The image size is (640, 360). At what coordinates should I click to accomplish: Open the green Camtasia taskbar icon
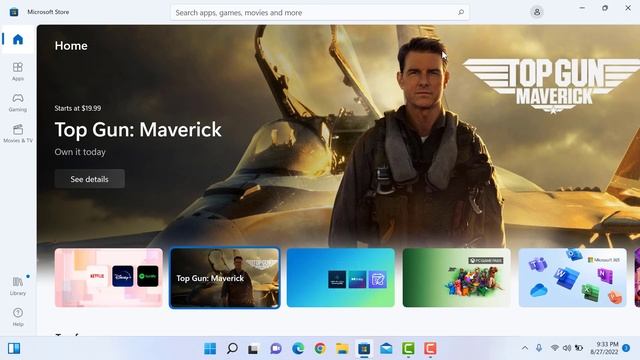pyautogui.click(x=408, y=349)
